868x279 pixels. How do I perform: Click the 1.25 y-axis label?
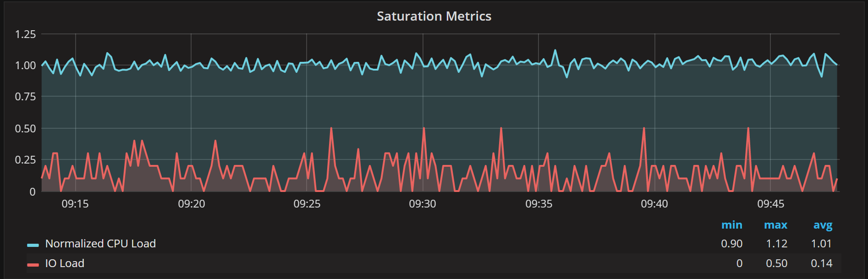click(25, 34)
